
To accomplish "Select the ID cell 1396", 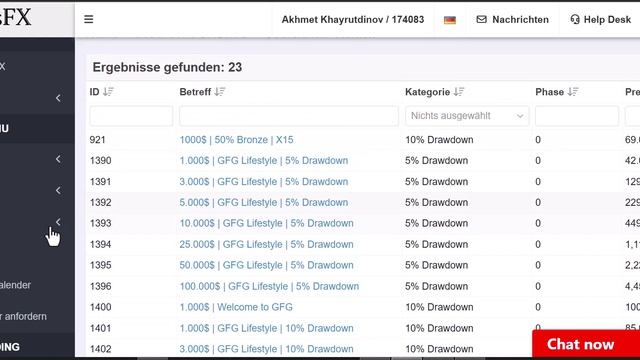I will pyautogui.click(x=100, y=286).
